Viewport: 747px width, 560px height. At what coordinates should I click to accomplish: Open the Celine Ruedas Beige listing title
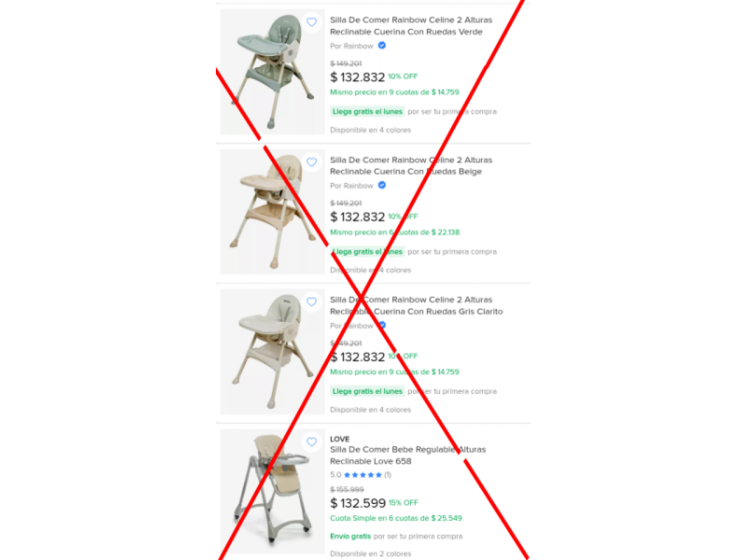(411, 166)
